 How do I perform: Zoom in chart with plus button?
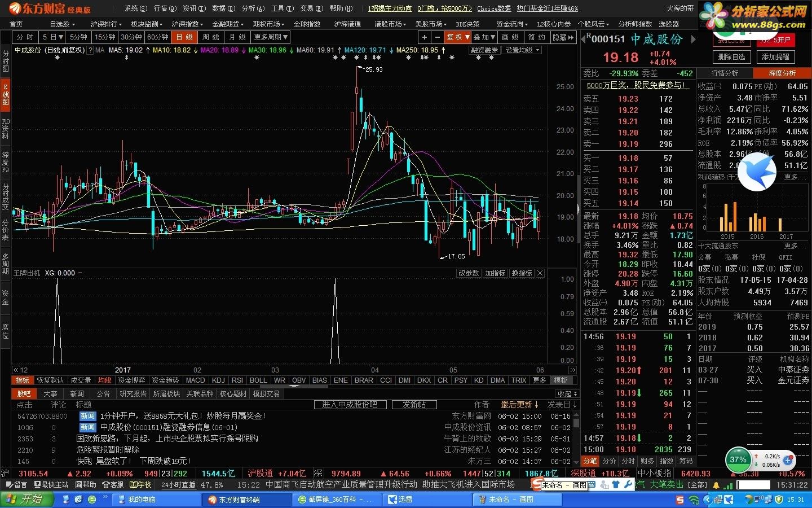point(425,37)
